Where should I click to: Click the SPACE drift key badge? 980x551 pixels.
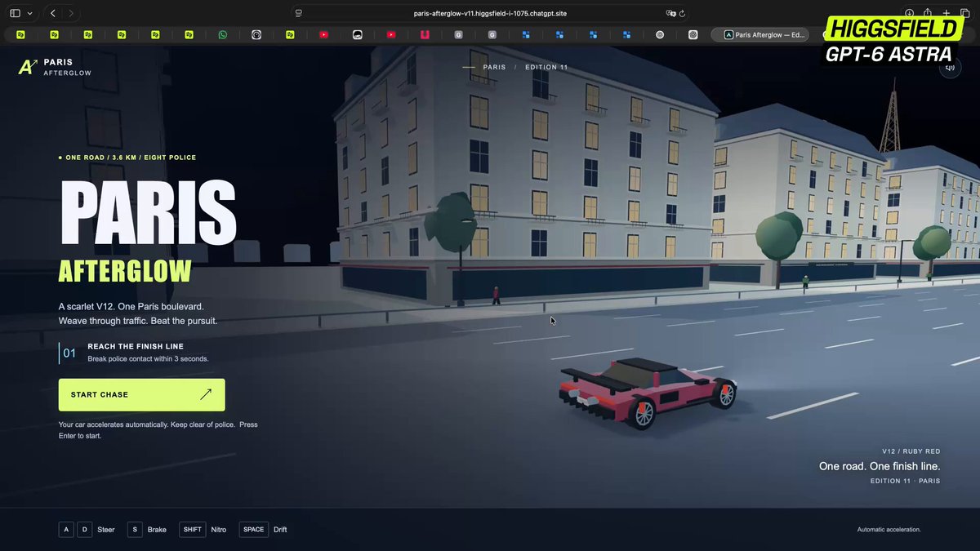tap(254, 530)
